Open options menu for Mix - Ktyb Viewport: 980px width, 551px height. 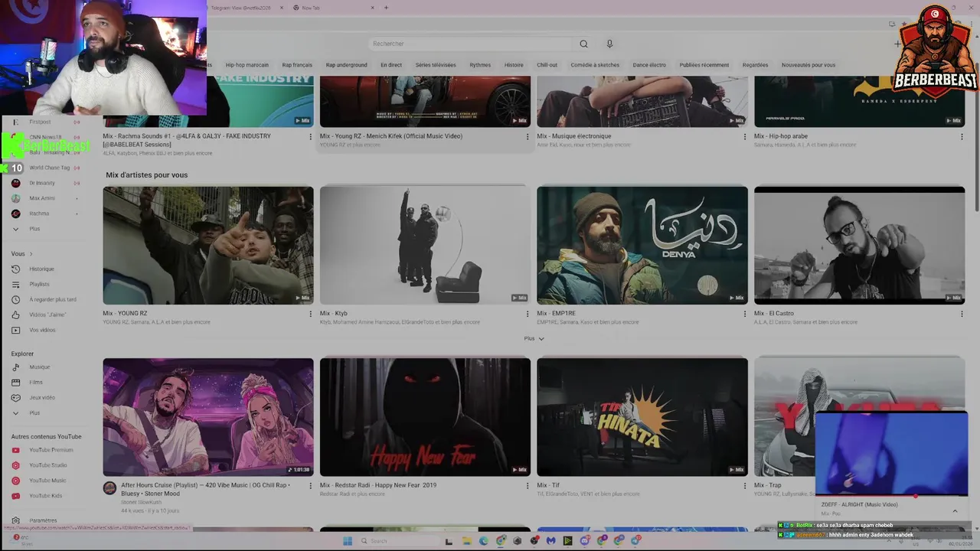click(528, 314)
